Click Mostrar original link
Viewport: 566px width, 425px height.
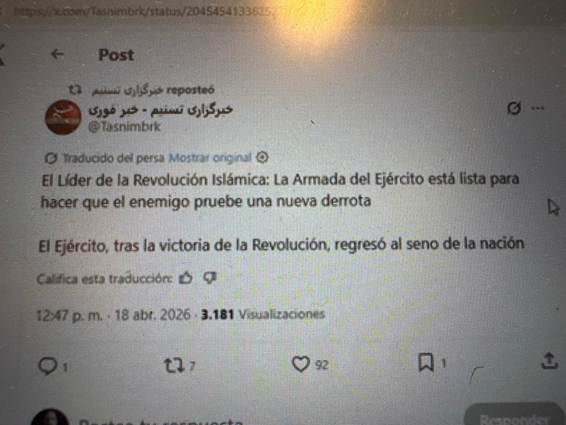point(210,158)
